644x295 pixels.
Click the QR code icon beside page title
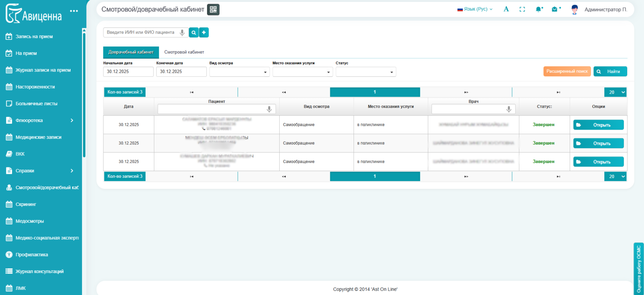[213, 9]
